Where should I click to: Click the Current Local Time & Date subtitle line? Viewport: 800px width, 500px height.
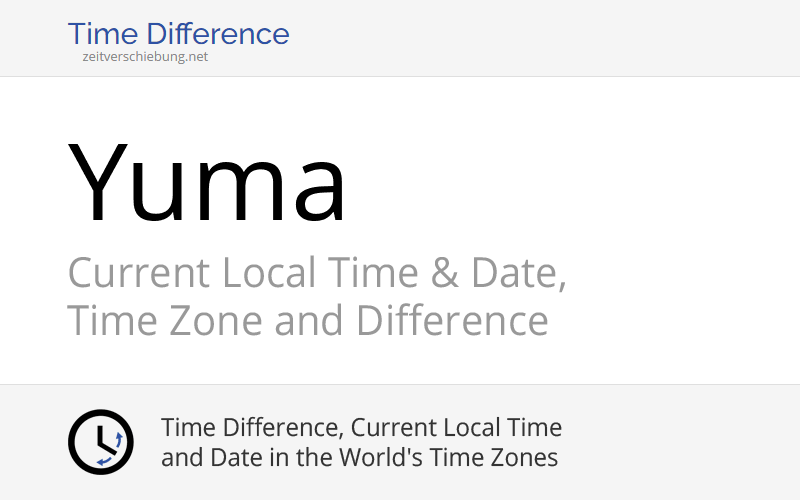[x=316, y=273]
